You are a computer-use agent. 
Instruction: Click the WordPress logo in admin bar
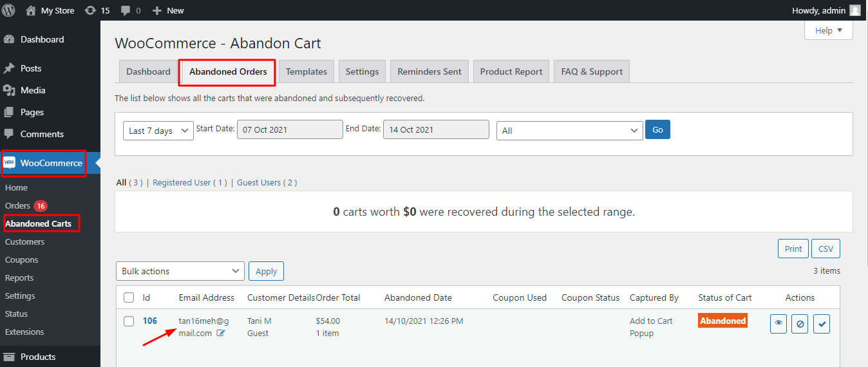click(x=8, y=10)
